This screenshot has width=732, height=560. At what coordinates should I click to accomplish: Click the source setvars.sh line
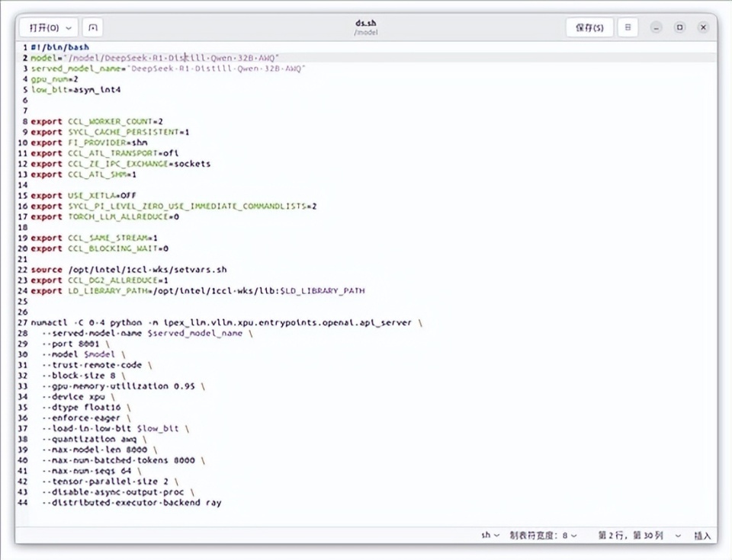coord(129,270)
